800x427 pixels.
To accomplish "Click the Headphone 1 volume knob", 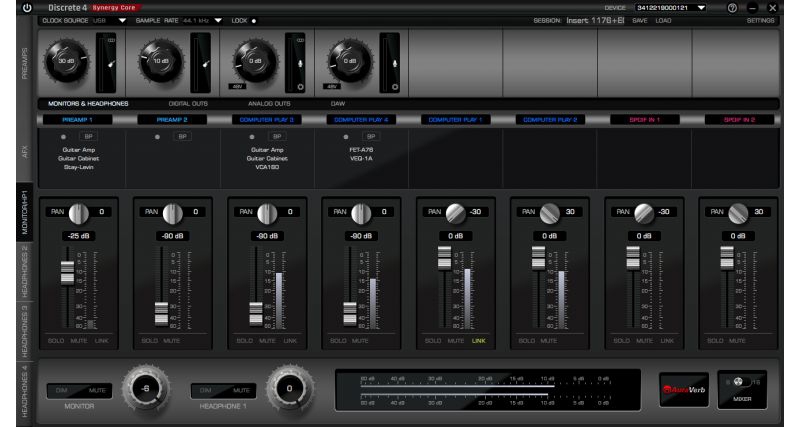I will point(289,389).
